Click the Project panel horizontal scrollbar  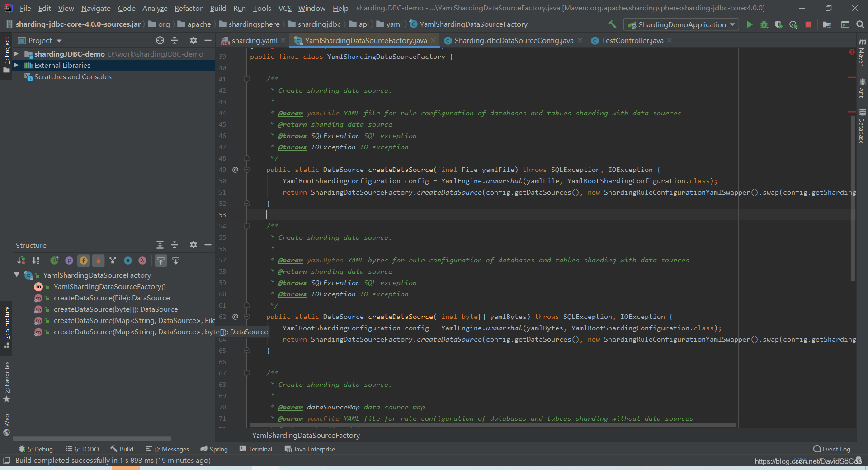(92, 438)
